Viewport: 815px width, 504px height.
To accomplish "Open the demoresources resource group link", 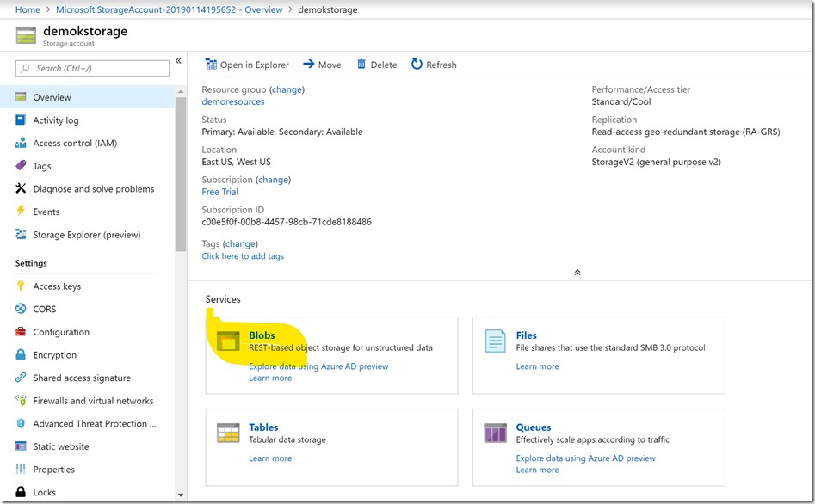I will pos(233,101).
